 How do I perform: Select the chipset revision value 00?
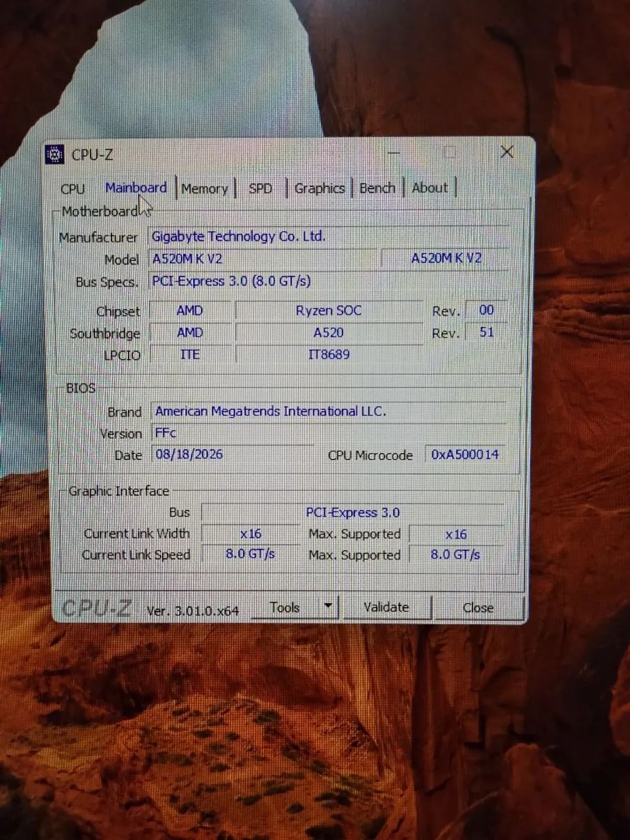(x=486, y=310)
